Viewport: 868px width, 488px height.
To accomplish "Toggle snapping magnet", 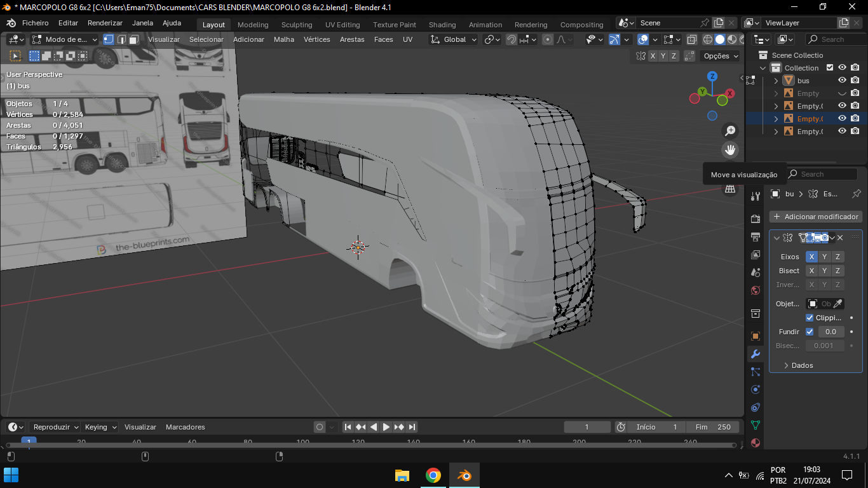I will click(512, 39).
